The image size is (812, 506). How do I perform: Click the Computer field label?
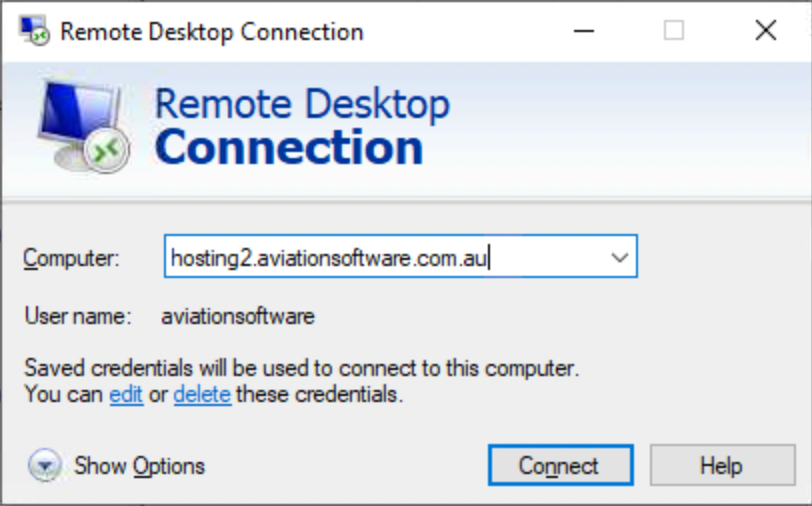(x=71, y=258)
